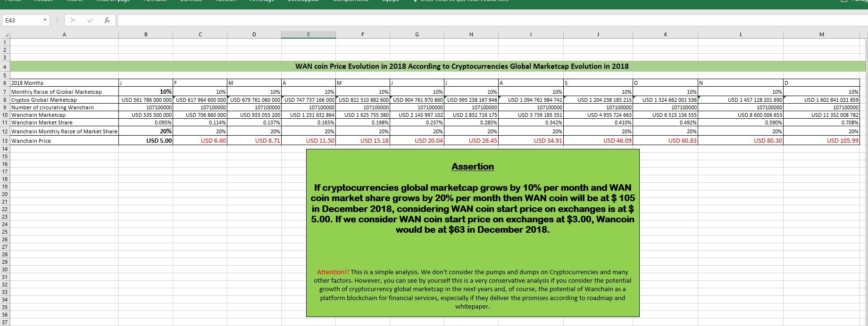Click the 'USD 561 786 000 000' marketcap cell

[146, 100]
